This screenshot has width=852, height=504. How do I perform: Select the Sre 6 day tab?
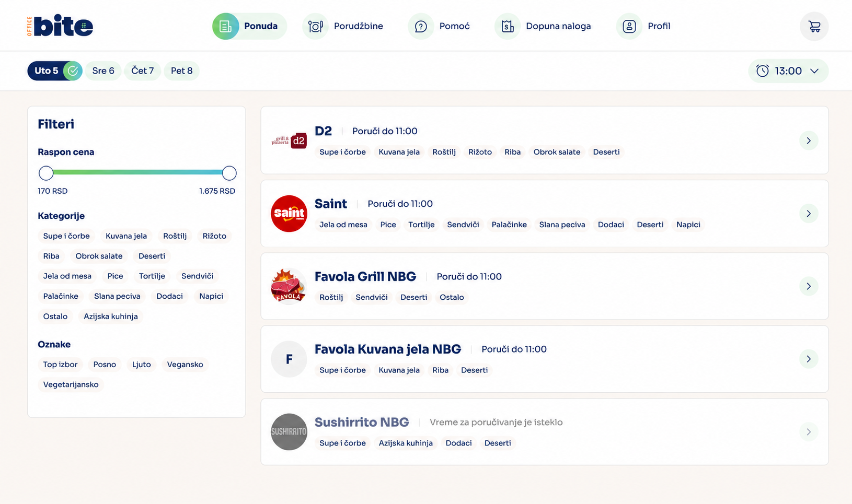(x=103, y=71)
